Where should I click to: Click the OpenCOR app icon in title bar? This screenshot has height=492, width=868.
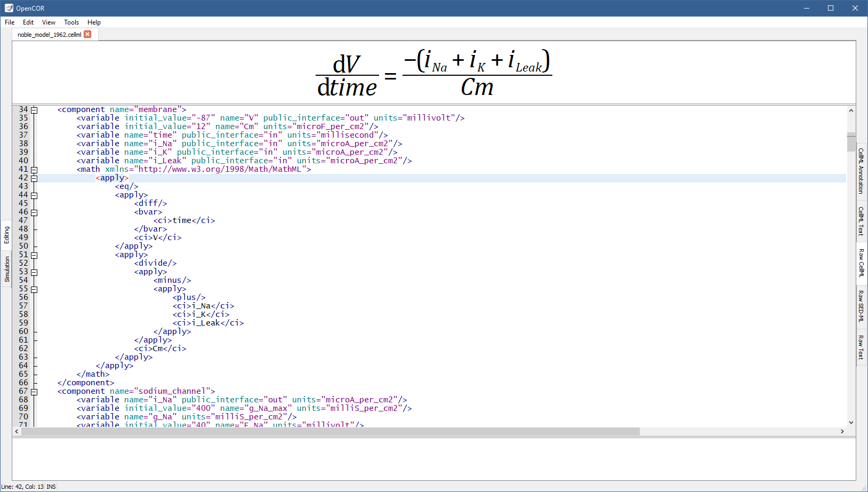[9, 8]
